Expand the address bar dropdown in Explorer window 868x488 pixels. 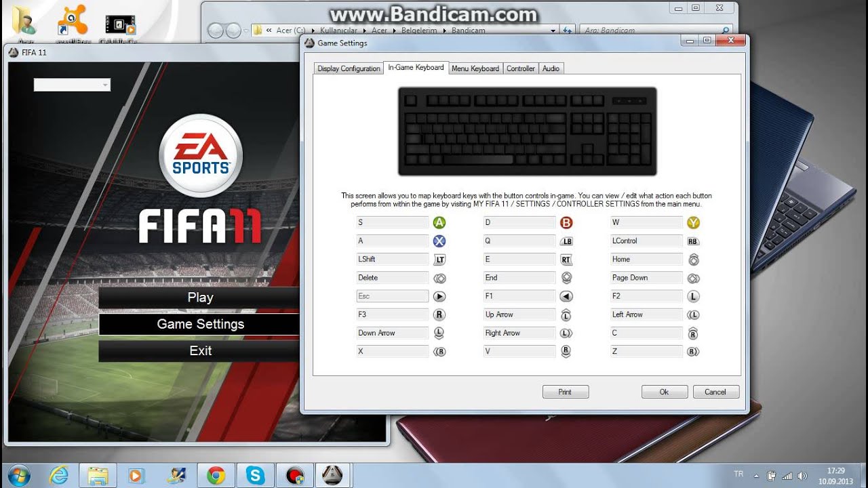[x=553, y=30]
